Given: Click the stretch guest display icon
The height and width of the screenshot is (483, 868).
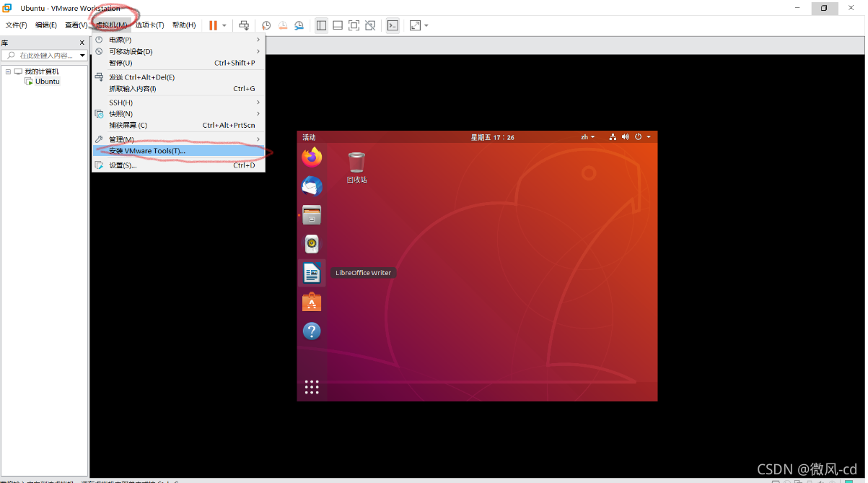Looking at the screenshot, I should click(415, 25).
